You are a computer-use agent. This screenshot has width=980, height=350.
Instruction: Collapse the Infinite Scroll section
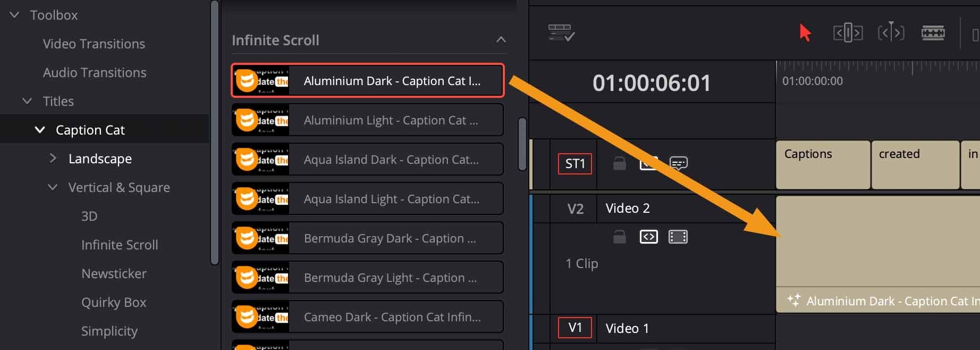click(x=500, y=39)
